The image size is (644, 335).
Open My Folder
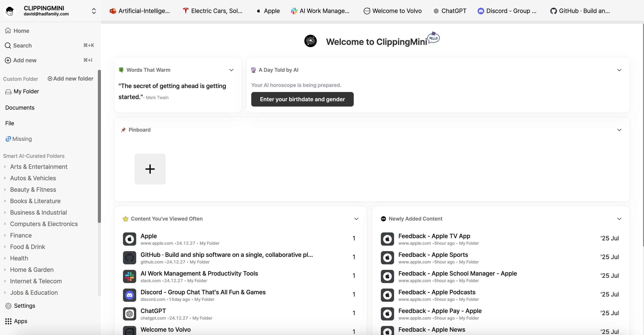(22, 91)
